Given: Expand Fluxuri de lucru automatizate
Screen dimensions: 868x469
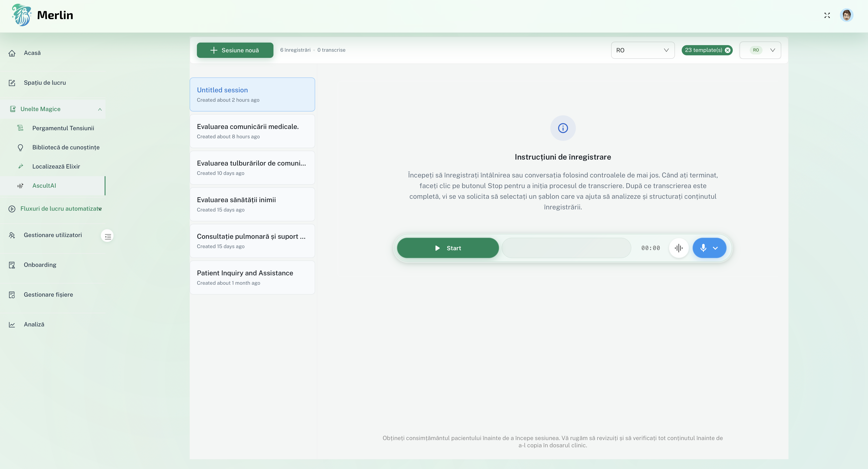Looking at the screenshot, I should (100, 209).
